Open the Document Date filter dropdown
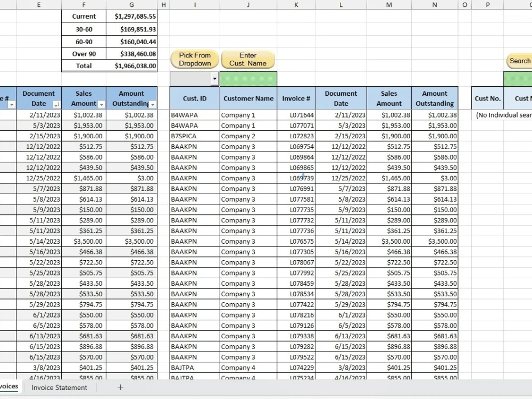Image resolution: width=532 pixels, height=399 pixels. 57,104
